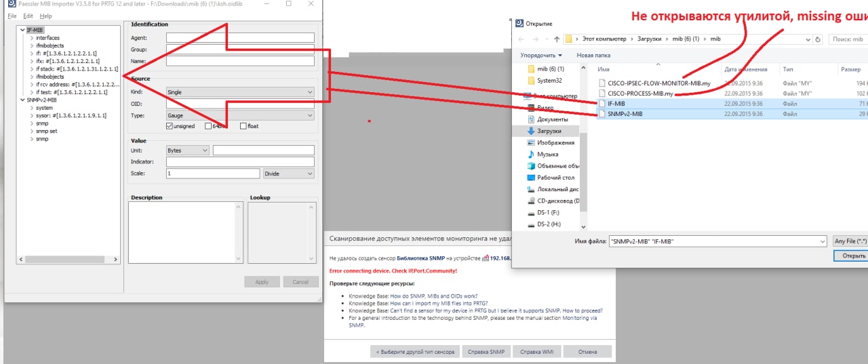Open mib (6) (1) folder in sidebar
The image size is (868, 364).
[550, 69]
